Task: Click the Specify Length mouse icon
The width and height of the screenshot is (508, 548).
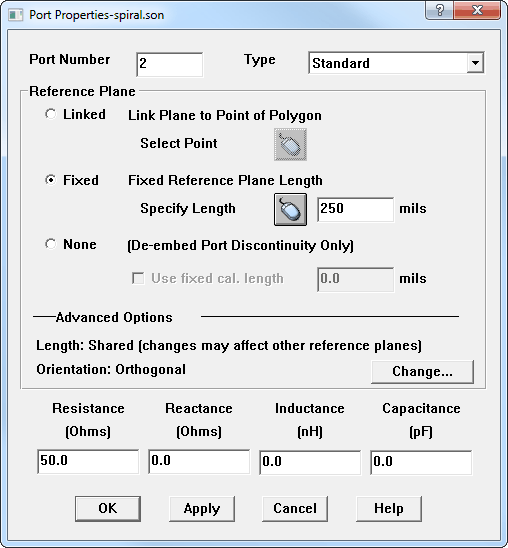Action: click(x=290, y=209)
